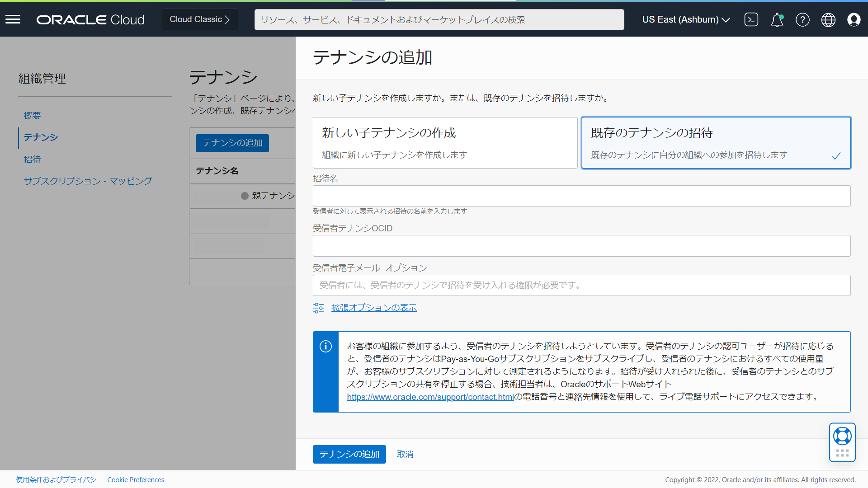868x488 pixels.
Task: Click the テナンシの追加 submit button
Action: click(349, 454)
